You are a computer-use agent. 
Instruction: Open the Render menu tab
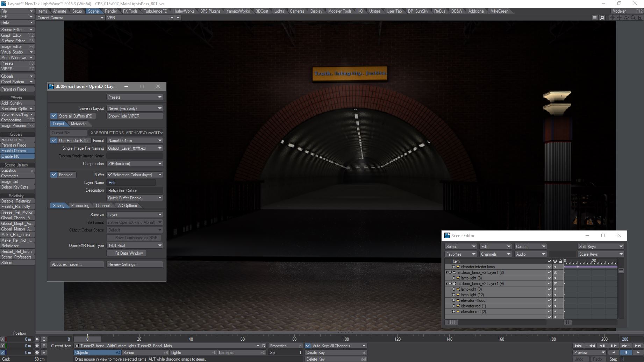tap(111, 11)
